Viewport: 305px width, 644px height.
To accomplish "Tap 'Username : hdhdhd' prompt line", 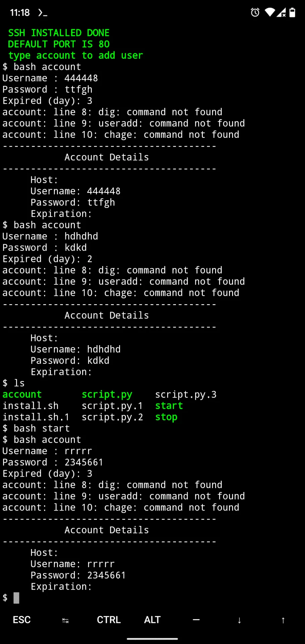I will [x=50, y=236].
